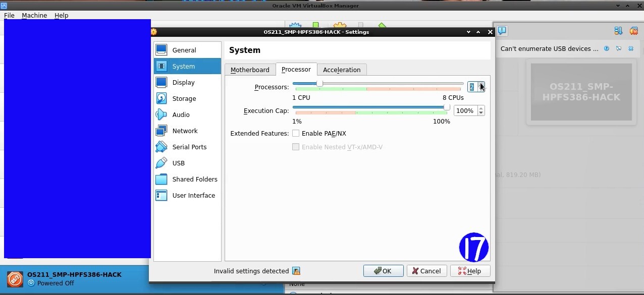Image resolution: width=644 pixels, height=295 pixels.
Task: Open the User Interface category
Action: 187,195
